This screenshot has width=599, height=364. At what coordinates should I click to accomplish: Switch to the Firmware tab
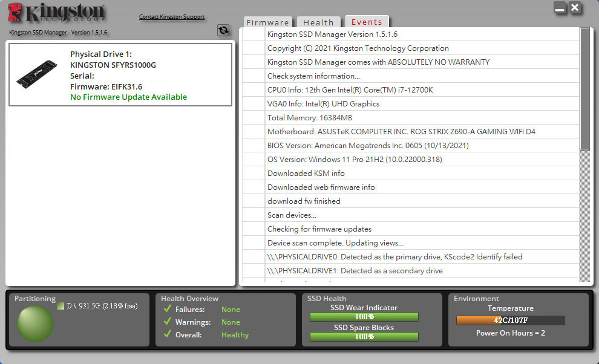click(268, 22)
